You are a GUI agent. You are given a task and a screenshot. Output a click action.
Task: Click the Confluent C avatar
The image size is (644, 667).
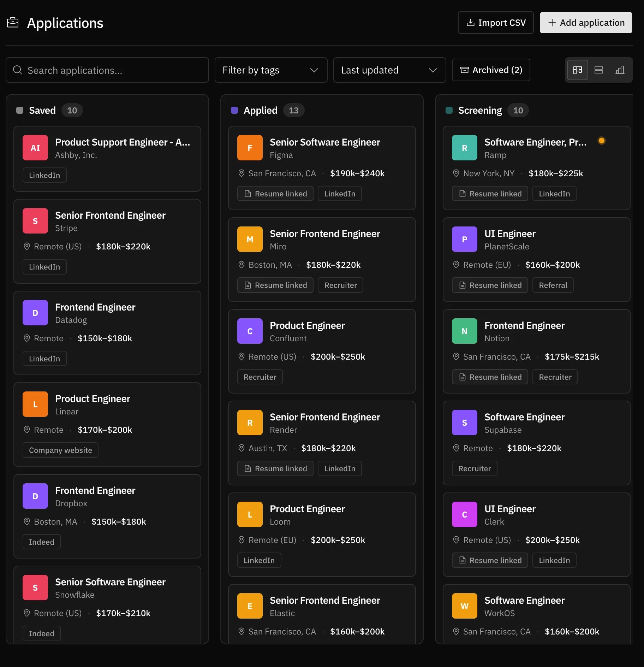point(250,331)
